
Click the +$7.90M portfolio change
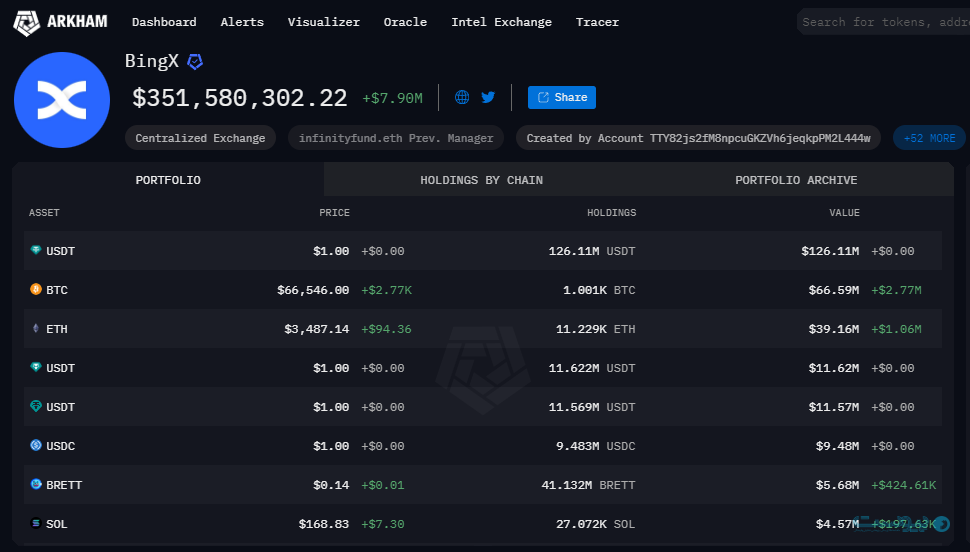392,98
